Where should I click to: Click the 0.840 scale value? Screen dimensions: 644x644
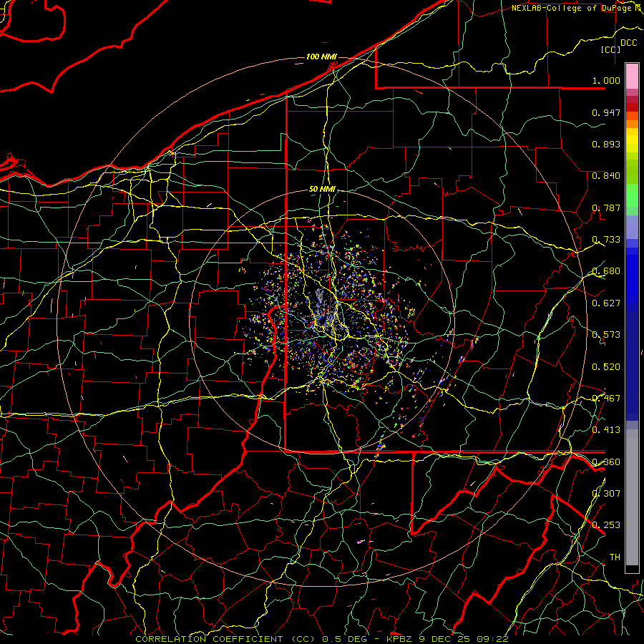coord(606,176)
